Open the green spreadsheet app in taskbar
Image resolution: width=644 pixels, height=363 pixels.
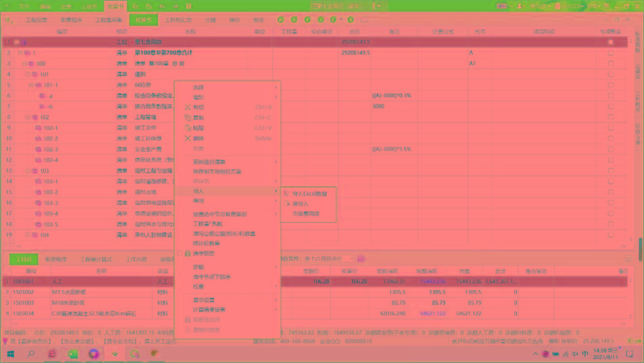click(x=72, y=354)
